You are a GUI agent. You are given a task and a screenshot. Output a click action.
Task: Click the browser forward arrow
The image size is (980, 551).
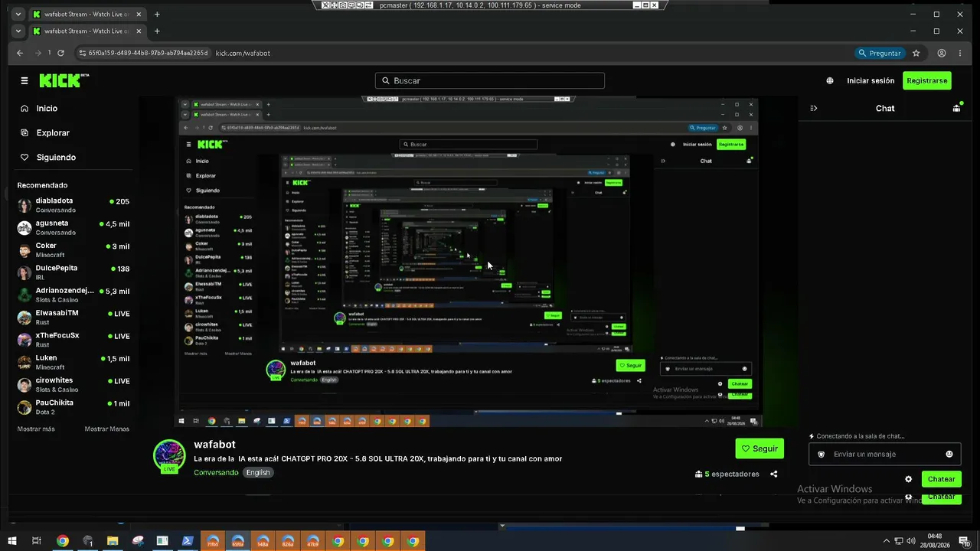38,53
